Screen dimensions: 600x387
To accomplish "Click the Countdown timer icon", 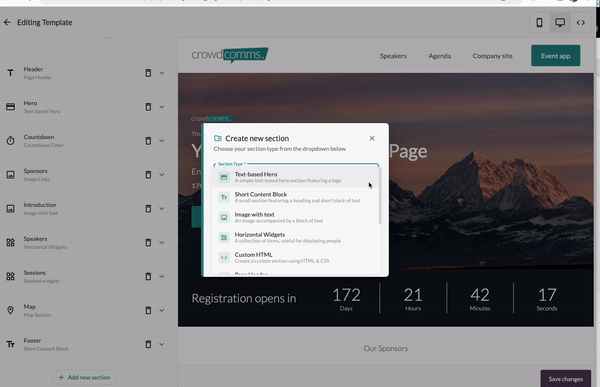I will pos(10,140).
